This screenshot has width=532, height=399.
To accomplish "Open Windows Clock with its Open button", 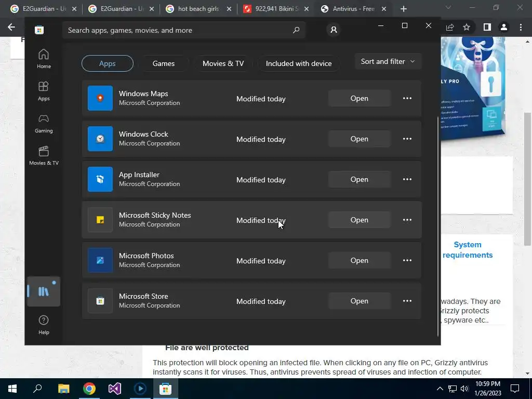I will coord(360,139).
